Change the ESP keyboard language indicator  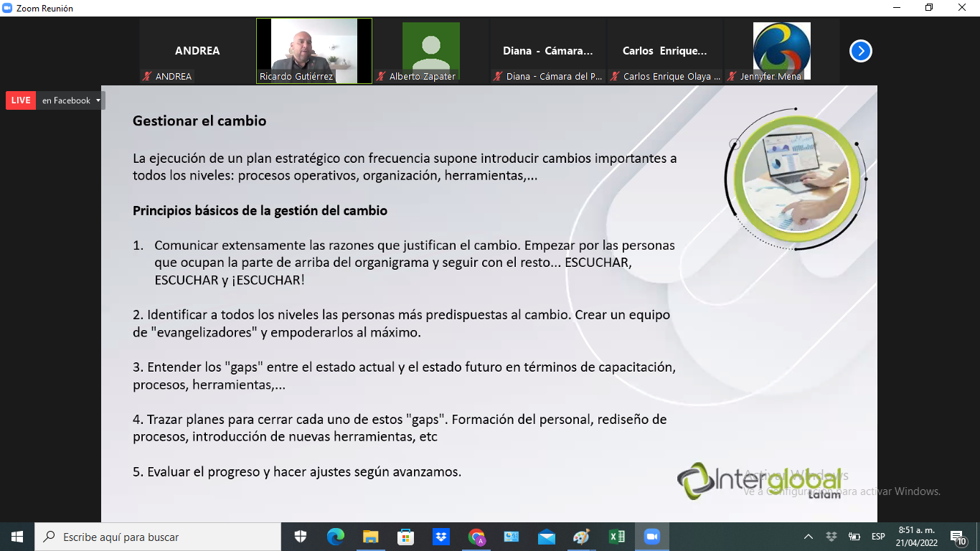(x=878, y=537)
